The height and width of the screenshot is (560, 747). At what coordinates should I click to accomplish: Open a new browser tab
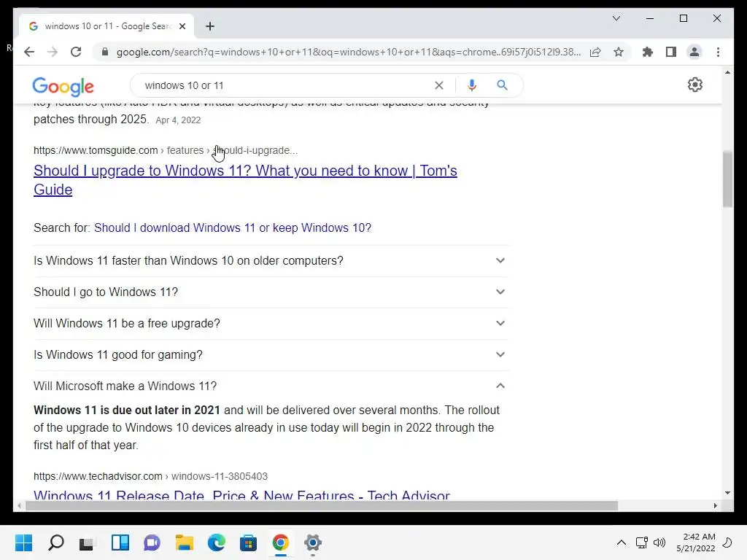[x=210, y=26]
